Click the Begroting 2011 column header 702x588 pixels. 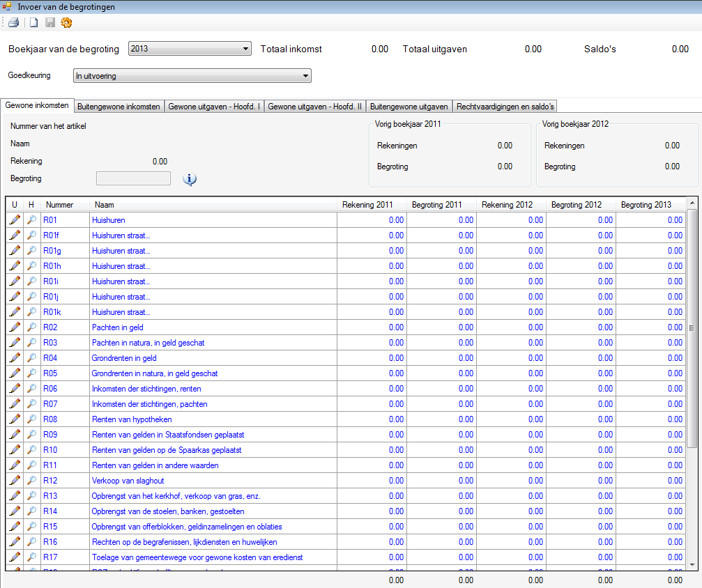[441, 205]
